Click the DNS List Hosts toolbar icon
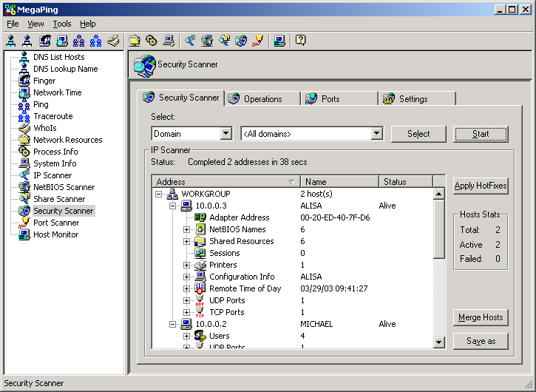Viewport: 536px width, 392px height. click(x=11, y=41)
